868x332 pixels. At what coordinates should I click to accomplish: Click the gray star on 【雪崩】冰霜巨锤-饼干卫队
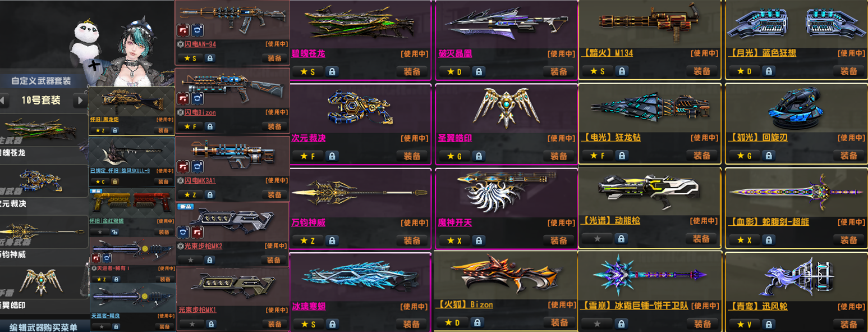pos(597,324)
